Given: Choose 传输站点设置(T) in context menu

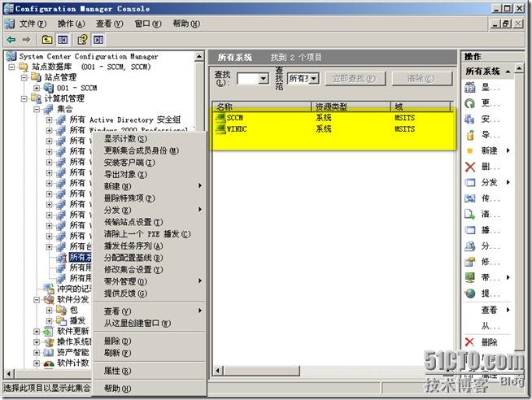Looking at the screenshot, I should (x=150, y=223).
